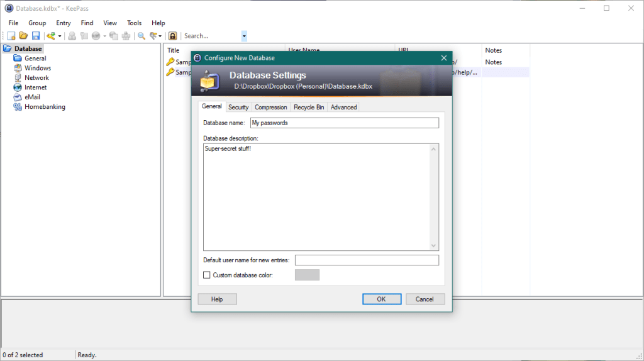The height and width of the screenshot is (361, 644).
Task: Open the View menu
Action: 109,23
